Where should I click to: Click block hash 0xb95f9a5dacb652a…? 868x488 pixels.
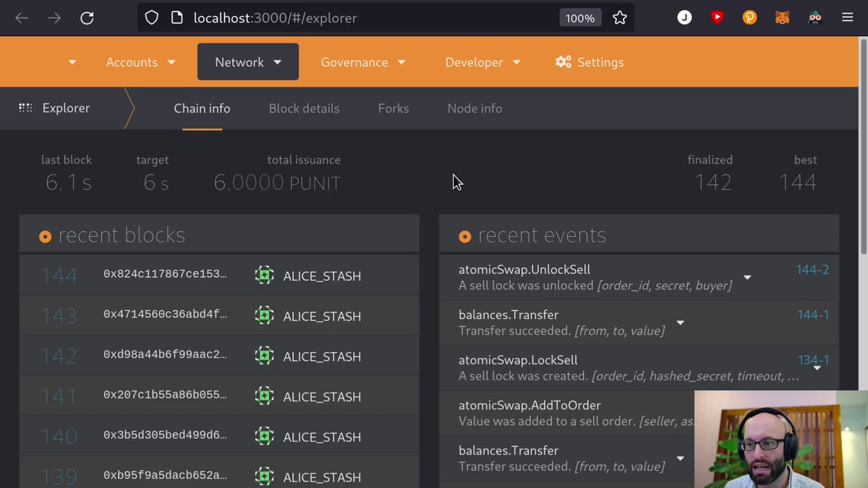[165, 476]
